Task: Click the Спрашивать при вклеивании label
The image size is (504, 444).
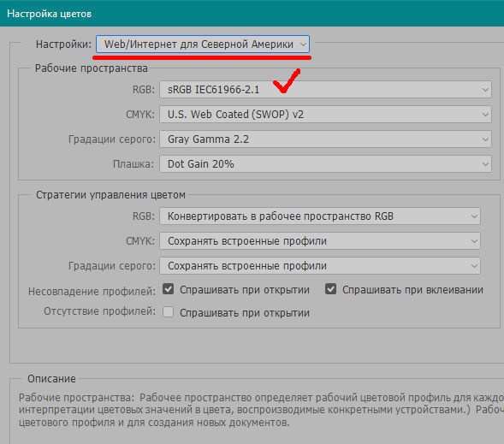Action: click(412, 290)
